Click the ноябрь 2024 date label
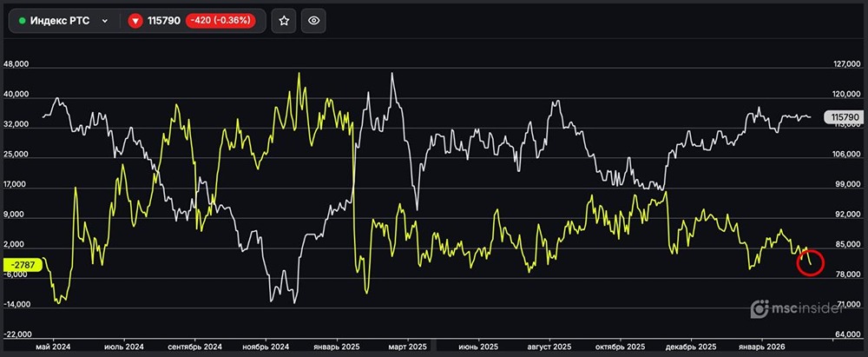This screenshot has width=868, height=357. pos(266,346)
